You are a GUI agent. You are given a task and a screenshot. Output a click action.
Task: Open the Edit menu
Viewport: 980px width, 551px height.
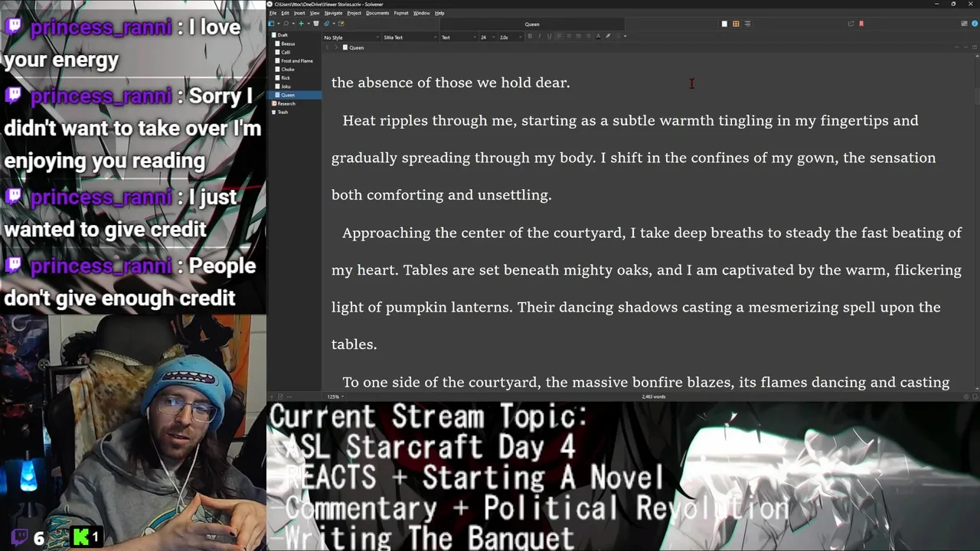(285, 13)
